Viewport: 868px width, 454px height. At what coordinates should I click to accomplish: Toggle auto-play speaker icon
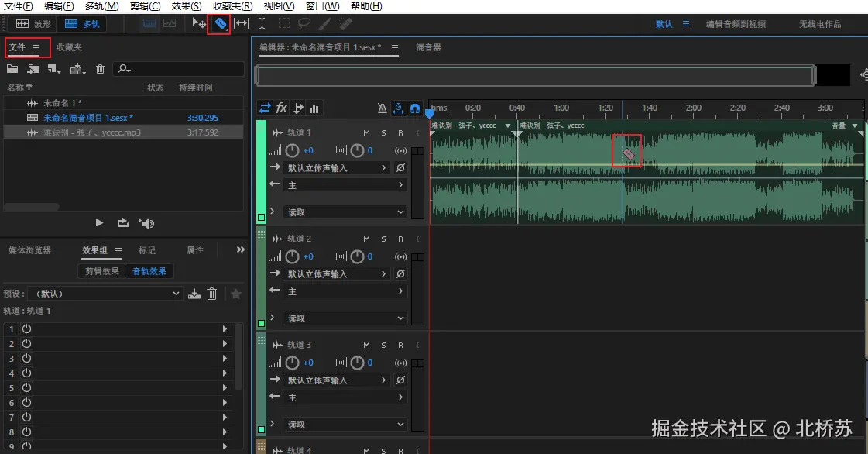pyautogui.click(x=146, y=223)
